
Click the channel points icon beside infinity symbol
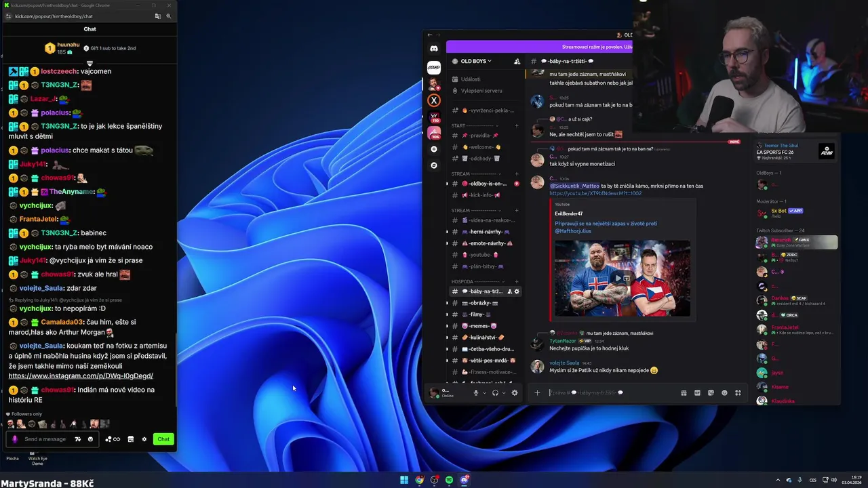108,439
